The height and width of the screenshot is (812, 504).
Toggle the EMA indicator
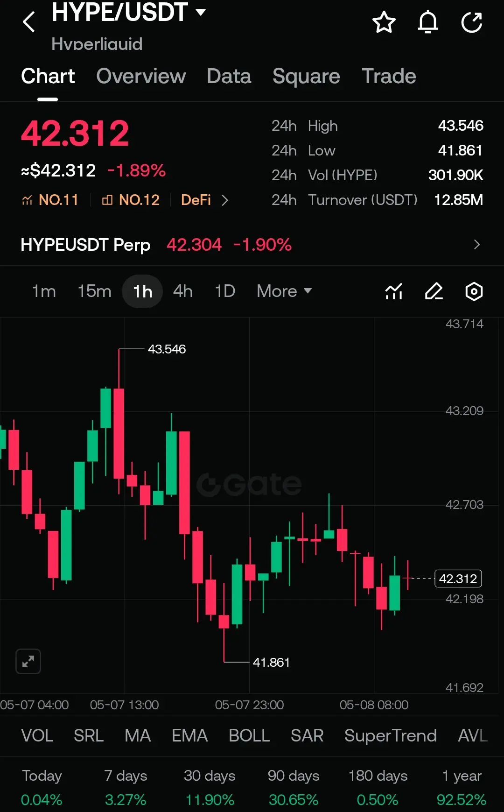[189, 735]
